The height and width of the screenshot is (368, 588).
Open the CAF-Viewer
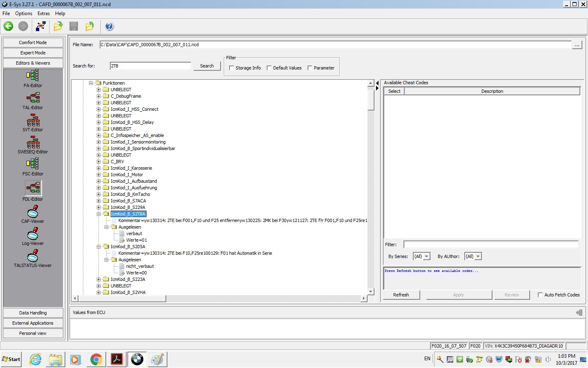[x=33, y=214]
